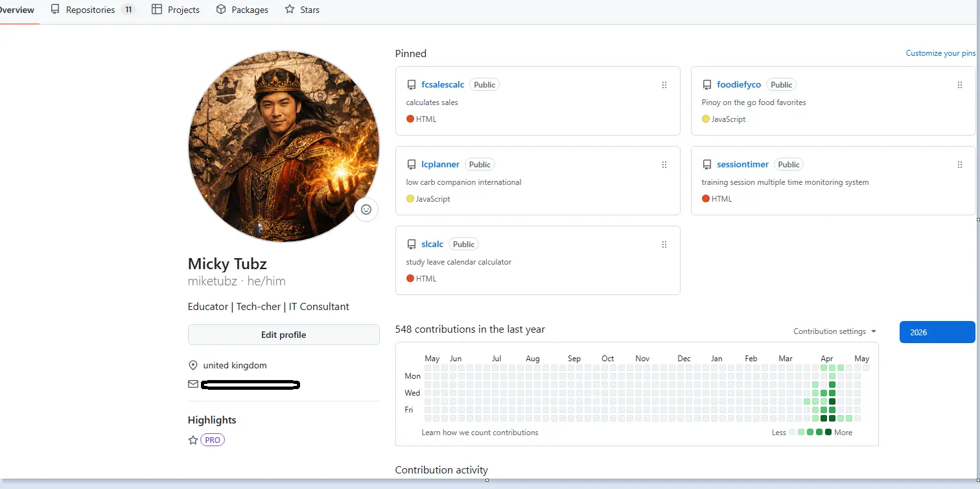The height and width of the screenshot is (489, 980).
Task: Open the slcalc repository link
Action: (x=432, y=244)
